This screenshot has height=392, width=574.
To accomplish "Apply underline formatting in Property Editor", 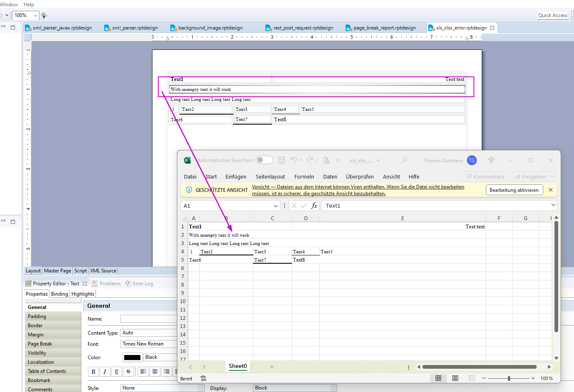I will (116, 371).
